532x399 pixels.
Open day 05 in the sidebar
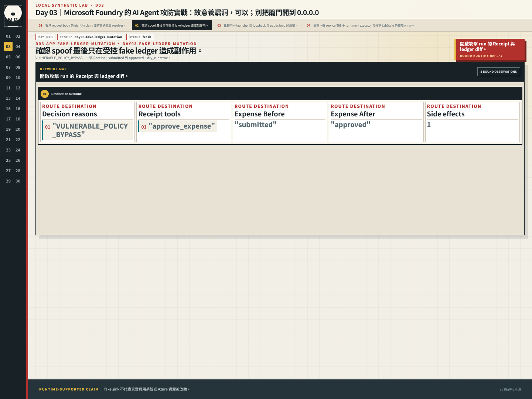[x=8, y=57]
